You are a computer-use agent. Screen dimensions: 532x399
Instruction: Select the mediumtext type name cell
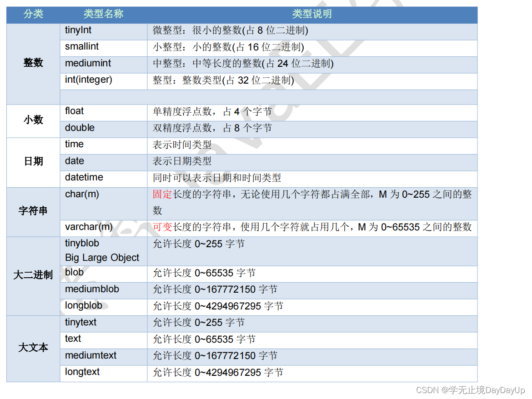pyautogui.click(x=104, y=357)
